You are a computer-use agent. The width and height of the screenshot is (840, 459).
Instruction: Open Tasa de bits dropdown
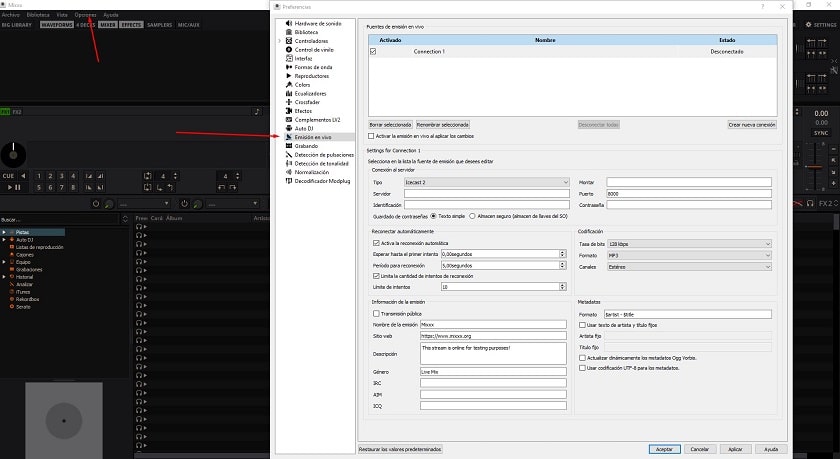pos(689,244)
